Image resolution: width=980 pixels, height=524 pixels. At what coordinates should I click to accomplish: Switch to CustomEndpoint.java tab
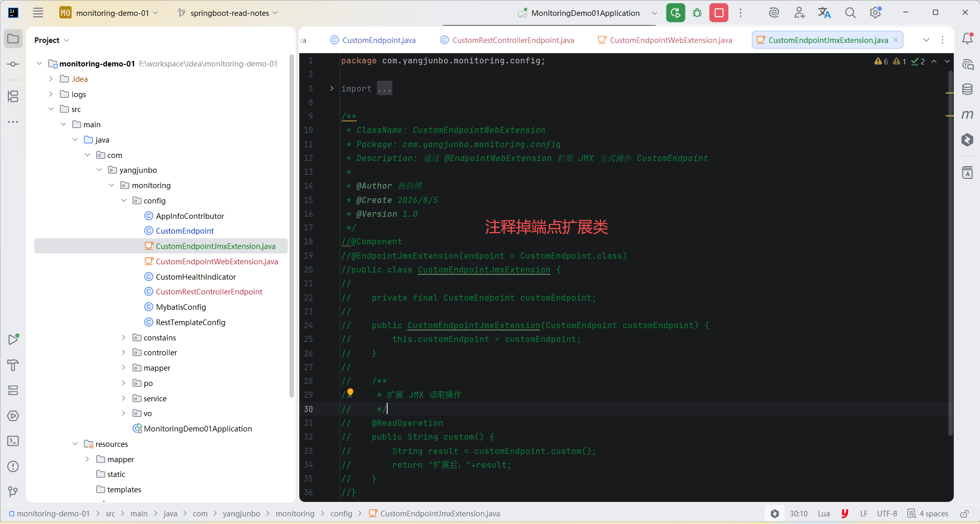coord(373,40)
